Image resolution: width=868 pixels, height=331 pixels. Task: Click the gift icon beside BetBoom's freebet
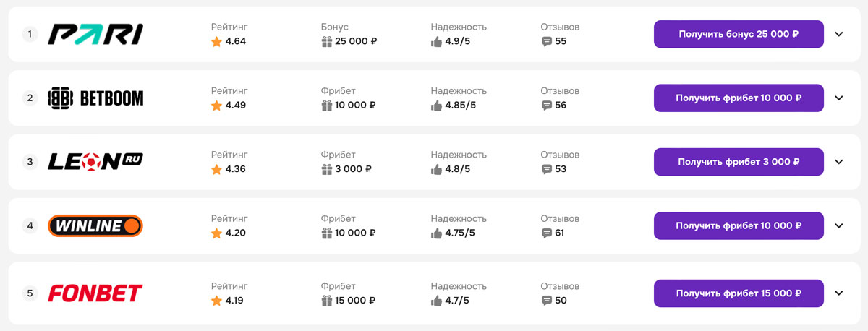point(326,106)
